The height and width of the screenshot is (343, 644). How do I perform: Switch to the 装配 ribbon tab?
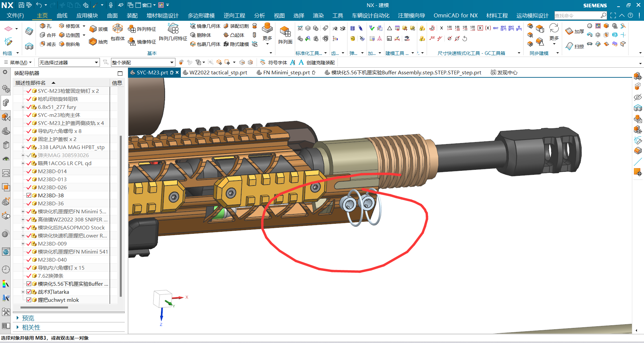pyautogui.click(x=132, y=15)
